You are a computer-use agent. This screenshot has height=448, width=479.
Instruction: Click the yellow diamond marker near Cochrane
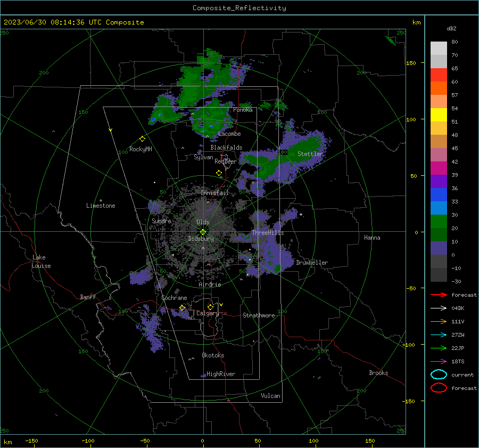click(x=182, y=308)
